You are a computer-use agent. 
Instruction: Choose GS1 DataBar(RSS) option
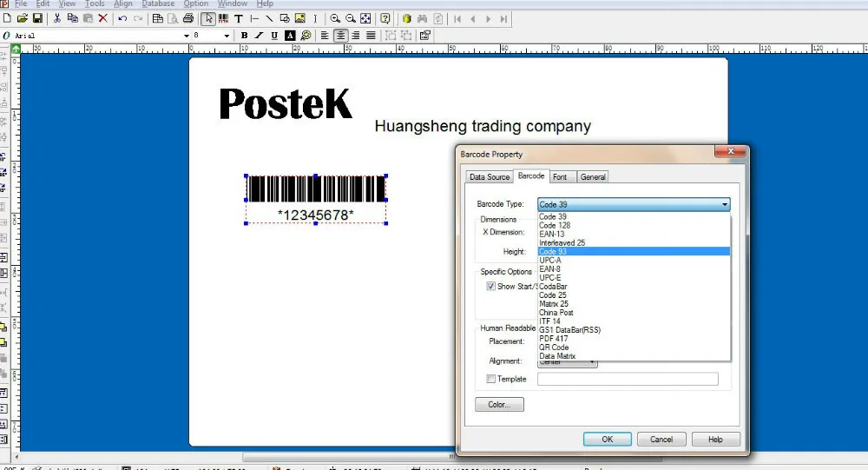point(634,330)
